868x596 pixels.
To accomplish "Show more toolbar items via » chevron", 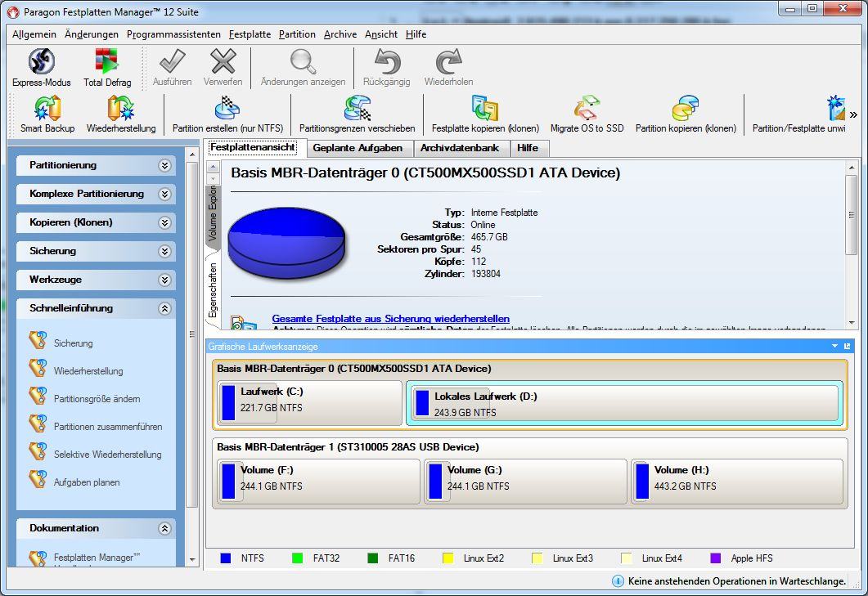I will point(853,115).
